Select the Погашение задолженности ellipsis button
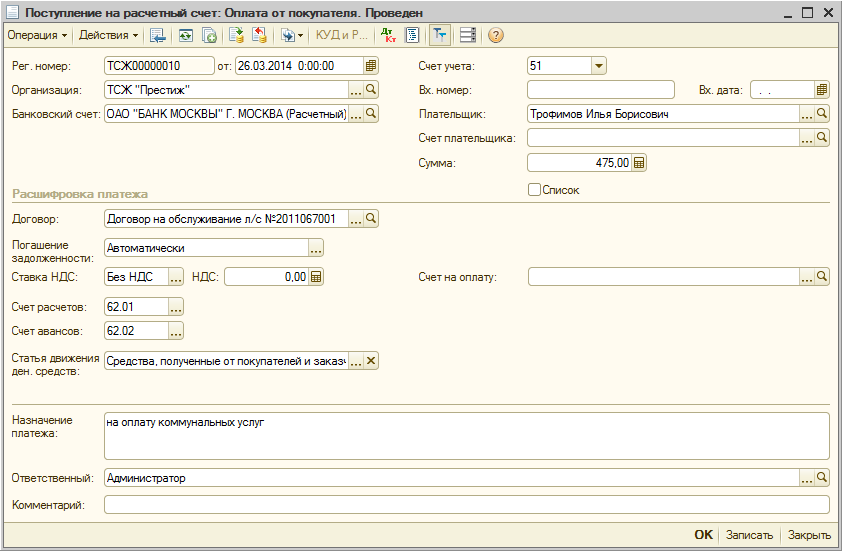 pyautogui.click(x=316, y=248)
